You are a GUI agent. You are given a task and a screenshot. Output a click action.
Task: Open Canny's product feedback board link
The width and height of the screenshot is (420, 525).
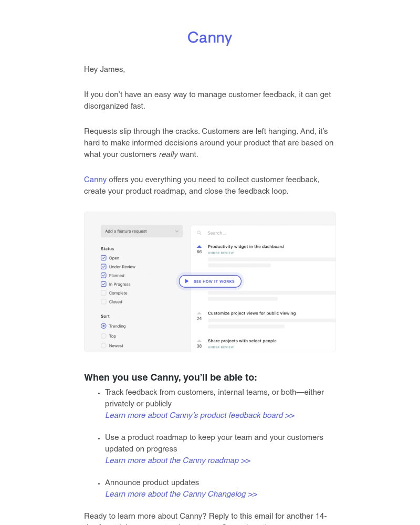199,416
